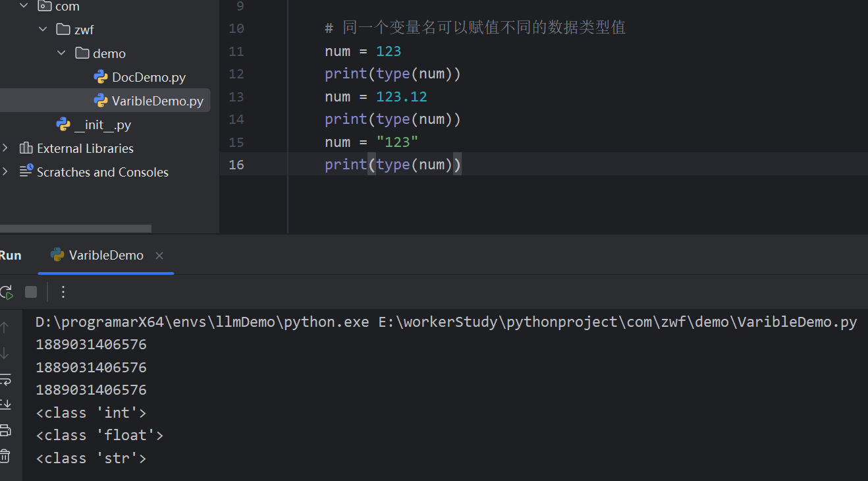Viewport: 868px width, 481px height.
Task: Click the DocDemo.py Python file icon
Action: point(101,77)
